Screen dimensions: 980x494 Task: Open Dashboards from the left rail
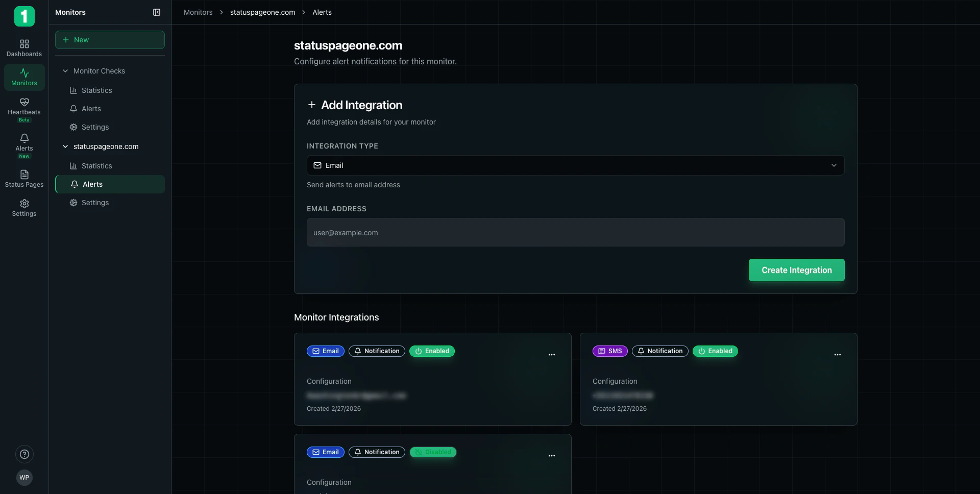click(24, 48)
